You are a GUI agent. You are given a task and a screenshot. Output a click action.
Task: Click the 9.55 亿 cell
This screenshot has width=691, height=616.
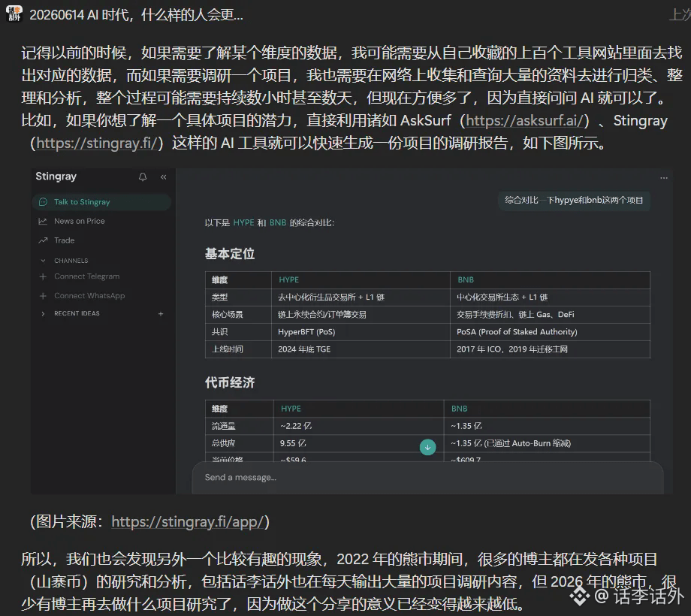pos(293,443)
